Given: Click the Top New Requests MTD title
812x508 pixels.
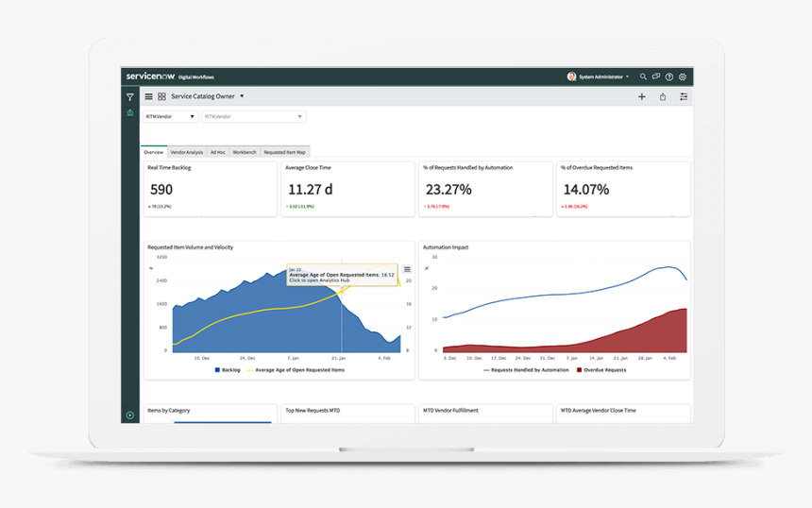Looking at the screenshot, I should (313, 410).
